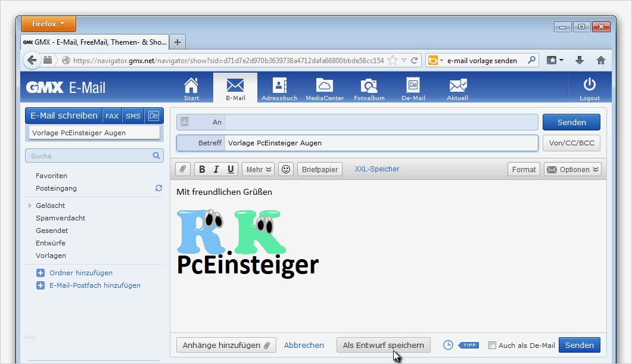The image size is (632, 364).
Task: Switch to the Fotoalbum
Action: [x=369, y=87]
